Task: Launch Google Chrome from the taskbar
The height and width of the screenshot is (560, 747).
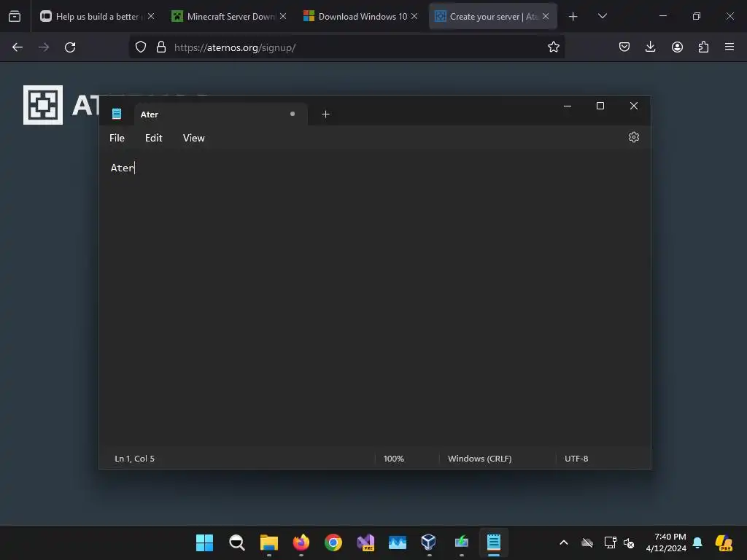Action: point(333,542)
